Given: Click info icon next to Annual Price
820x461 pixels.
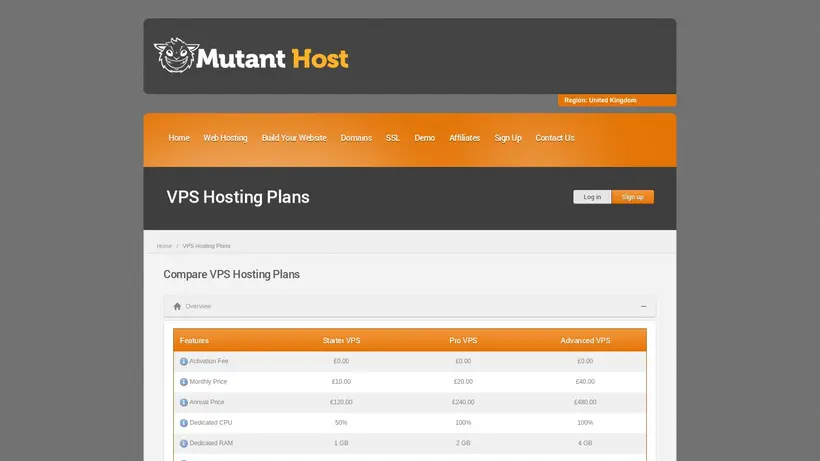Looking at the screenshot, I should click(x=184, y=402).
